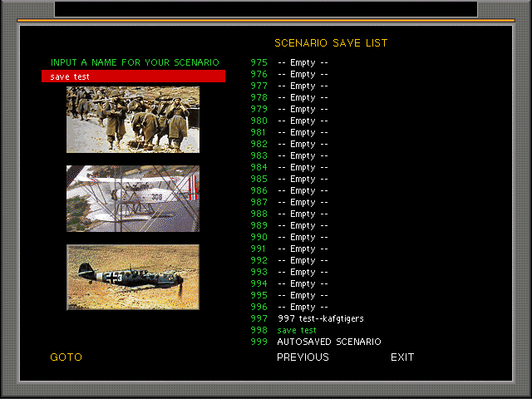Click the SCENARIO SAVE LIST heading
The height and width of the screenshot is (399, 532).
(x=331, y=43)
